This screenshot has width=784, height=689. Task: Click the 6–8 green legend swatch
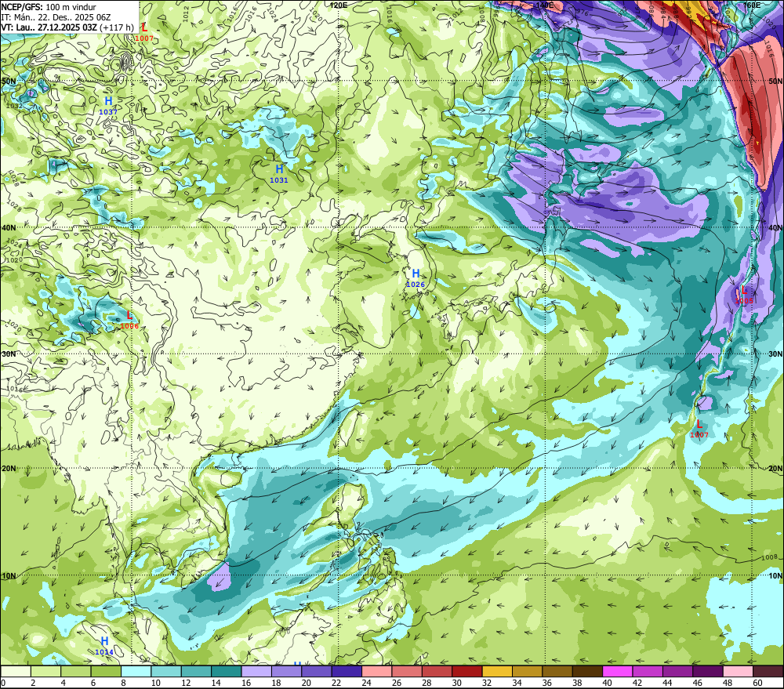pyautogui.click(x=106, y=672)
